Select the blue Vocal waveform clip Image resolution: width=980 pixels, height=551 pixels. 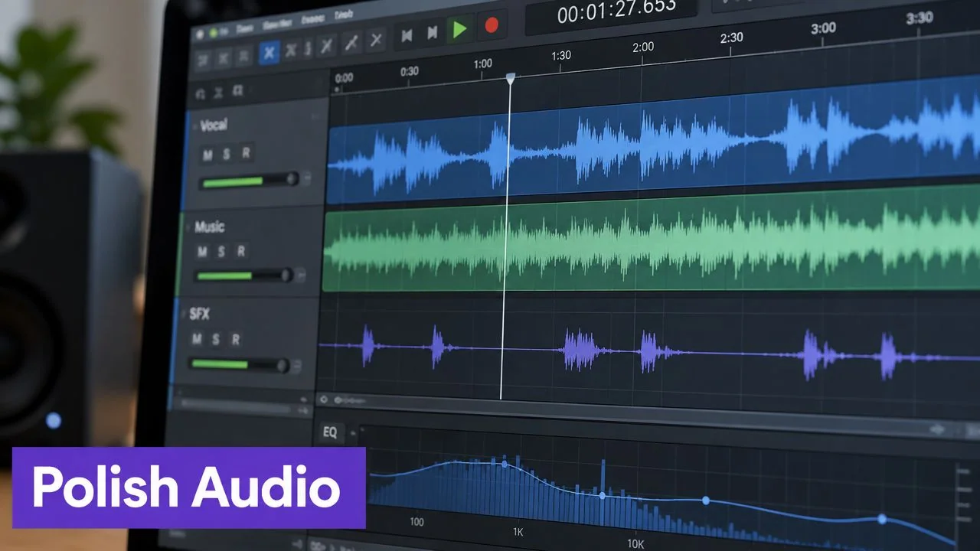click(x=654, y=140)
